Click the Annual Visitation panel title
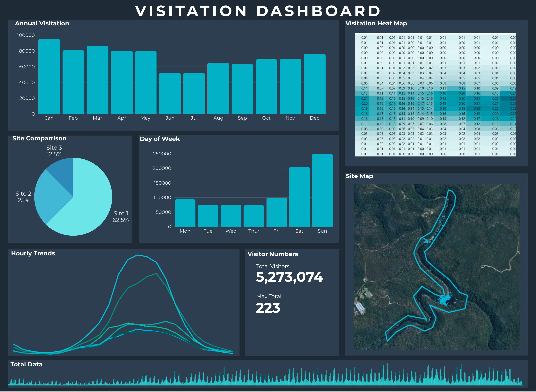This screenshot has width=536, height=392. 42,23
